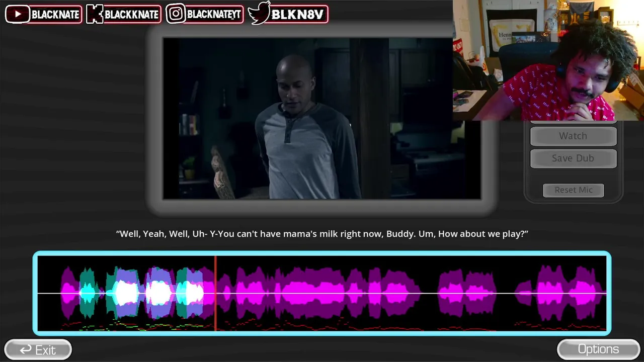Image resolution: width=644 pixels, height=362 pixels.
Task: Watch the recorded dub
Action: (x=573, y=136)
